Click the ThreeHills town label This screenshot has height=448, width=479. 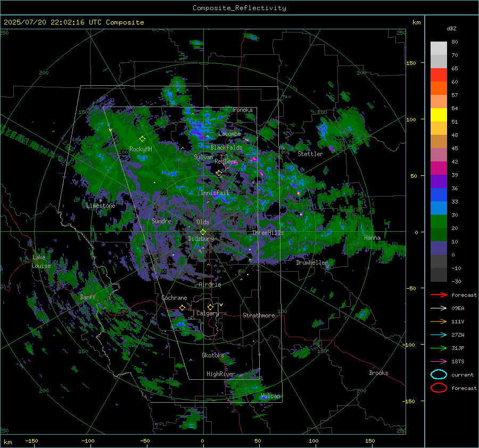(268, 233)
